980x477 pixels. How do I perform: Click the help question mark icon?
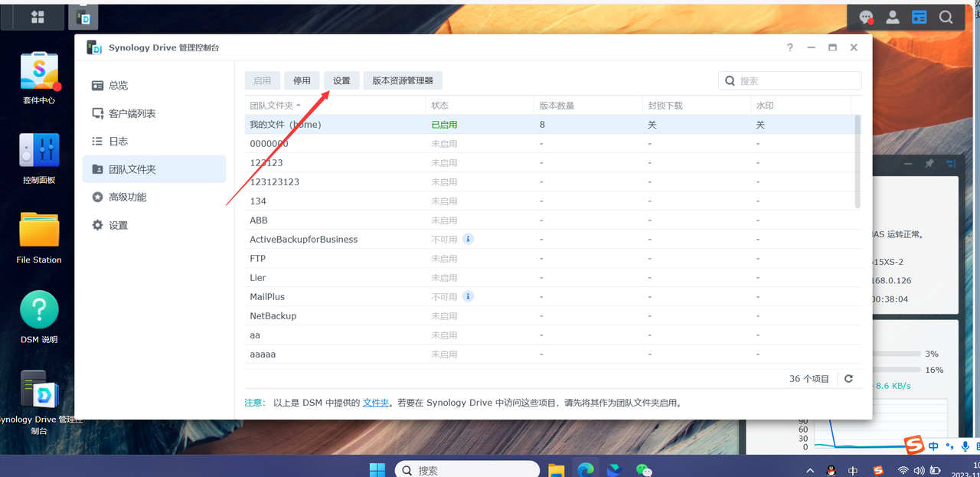(x=790, y=47)
